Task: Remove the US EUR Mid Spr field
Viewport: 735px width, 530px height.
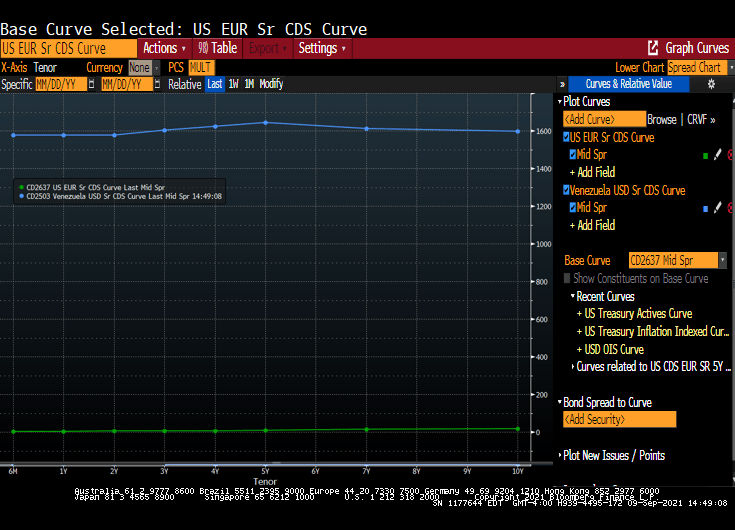Action: tap(730, 155)
